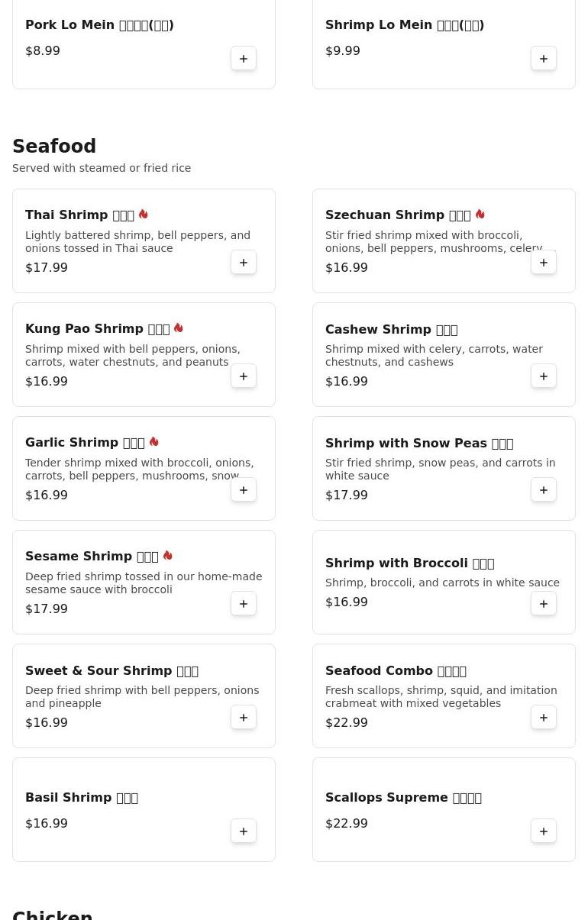The height and width of the screenshot is (920, 588).
Task: Add Sesame Shrimp to the order
Action: [244, 604]
